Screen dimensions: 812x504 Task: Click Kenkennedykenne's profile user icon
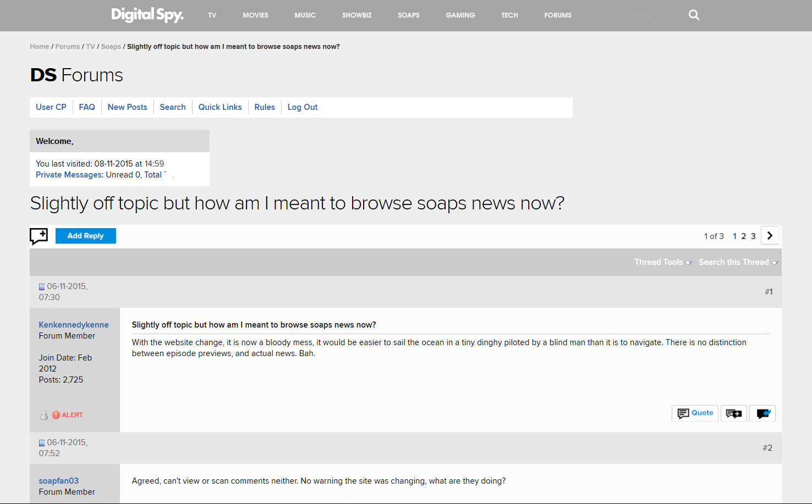[43, 415]
